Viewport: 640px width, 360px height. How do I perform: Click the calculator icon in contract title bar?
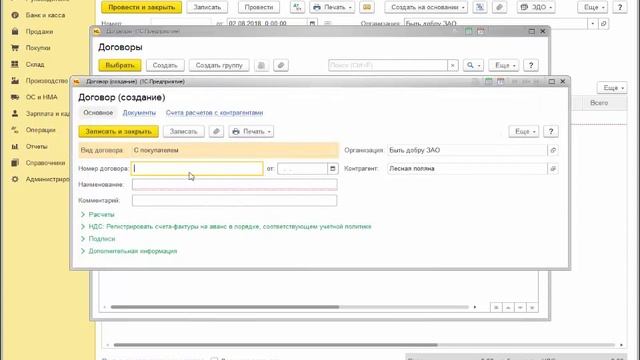[489, 82]
